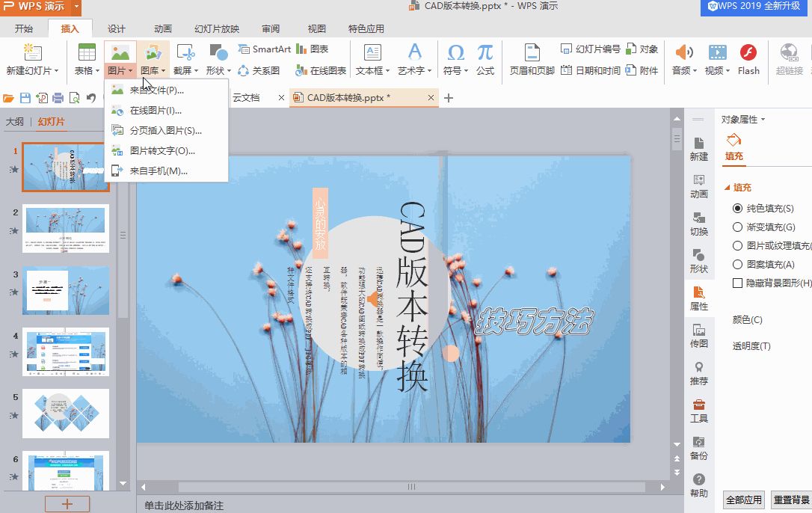Select 纯色填充 solid fill option
The image size is (812, 513).
737,209
